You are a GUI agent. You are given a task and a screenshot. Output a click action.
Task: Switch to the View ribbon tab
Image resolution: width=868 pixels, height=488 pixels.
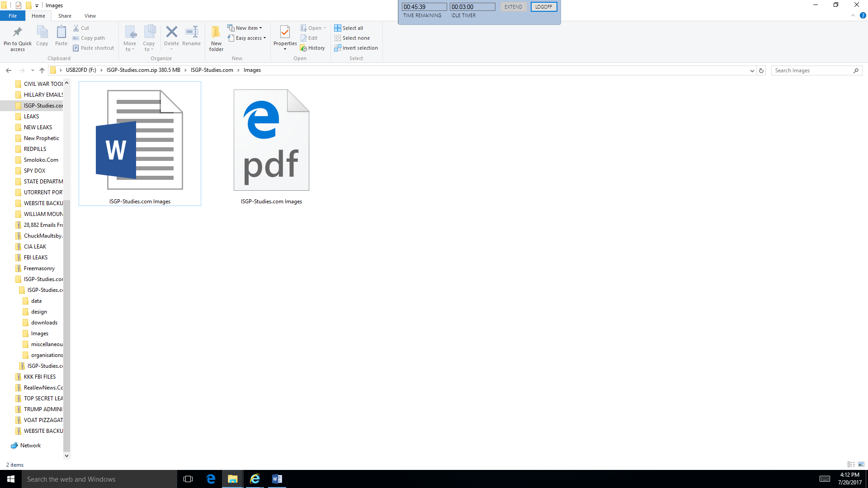[90, 16]
